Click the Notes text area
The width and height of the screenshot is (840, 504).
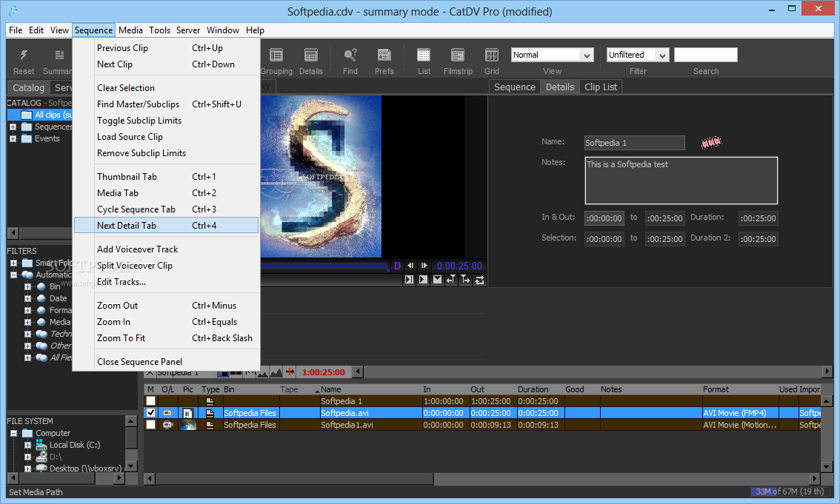[x=681, y=181]
